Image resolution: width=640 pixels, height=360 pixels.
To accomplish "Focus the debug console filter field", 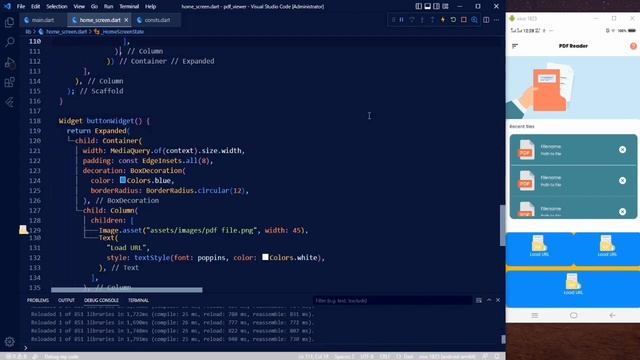I will (392, 301).
